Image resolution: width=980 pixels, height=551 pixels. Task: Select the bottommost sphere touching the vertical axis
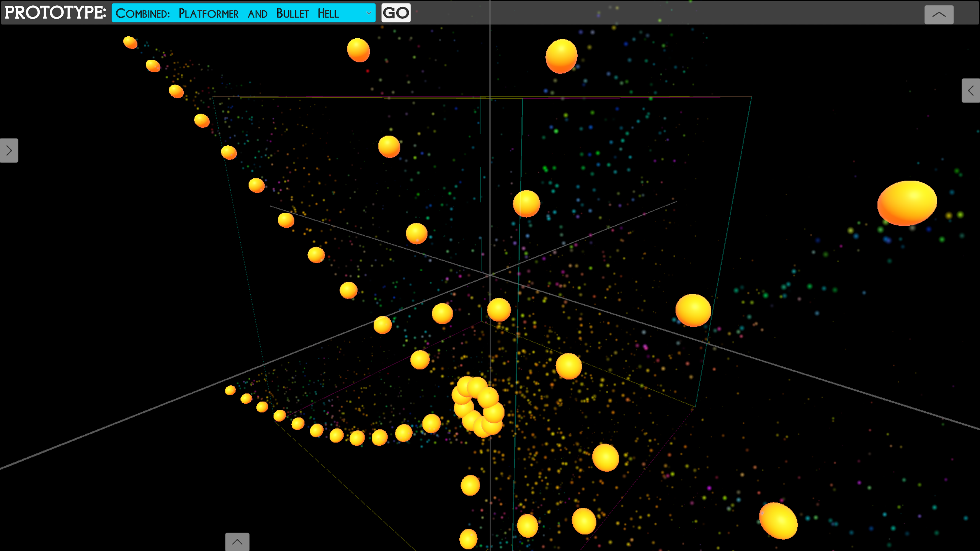(x=468, y=538)
